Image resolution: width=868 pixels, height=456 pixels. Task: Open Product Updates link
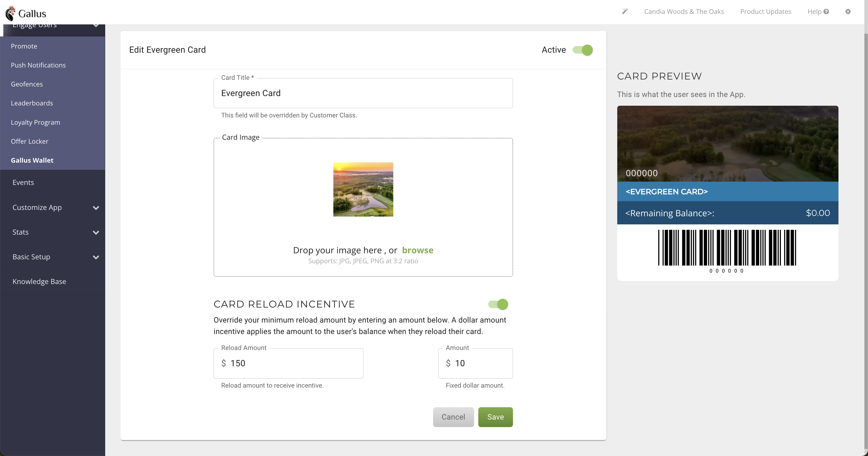pyautogui.click(x=766, y=11)
